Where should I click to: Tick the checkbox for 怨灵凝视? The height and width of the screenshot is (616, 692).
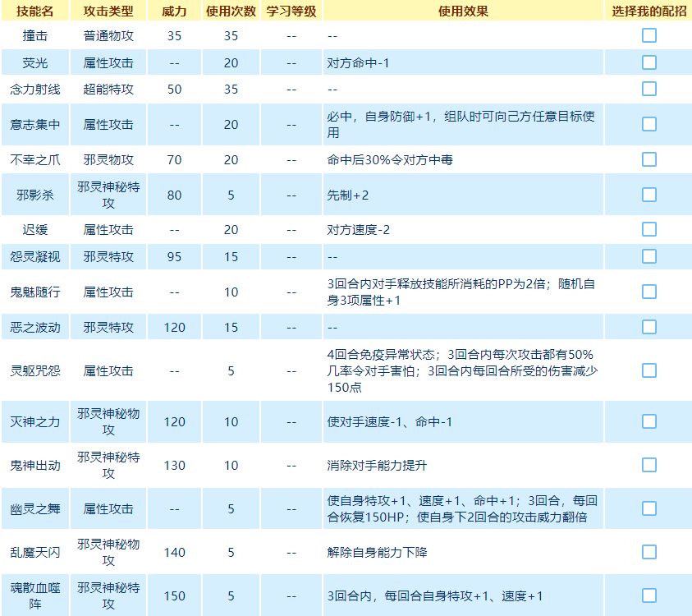tap(648, 256)
